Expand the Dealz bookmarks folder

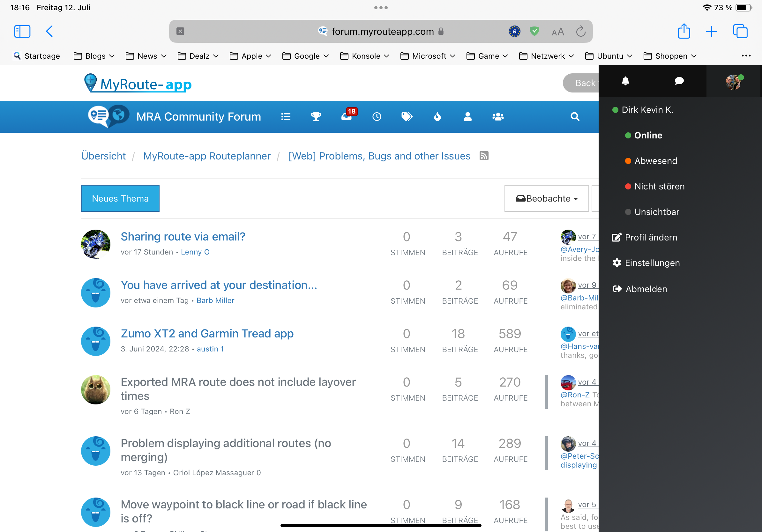(x=198, y=56)
